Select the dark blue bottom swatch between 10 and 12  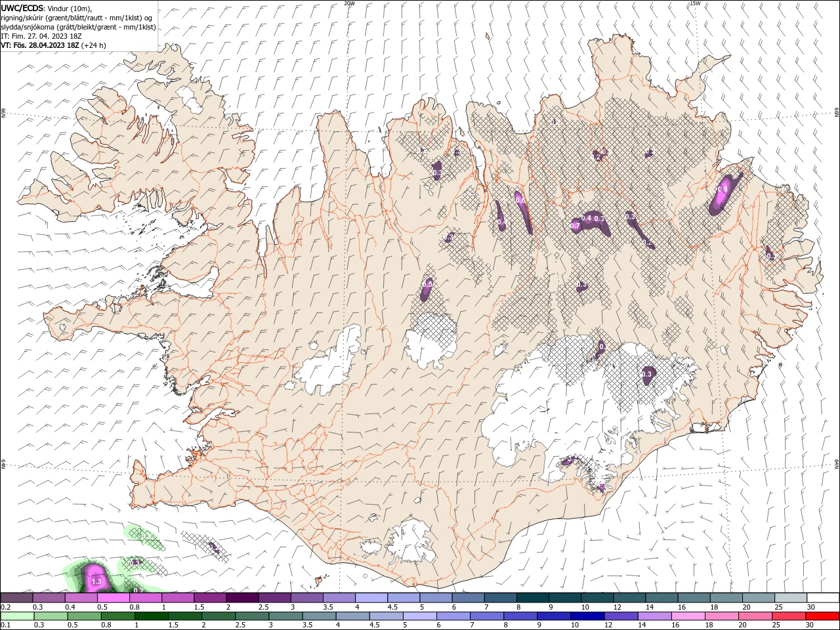[587, 616]
